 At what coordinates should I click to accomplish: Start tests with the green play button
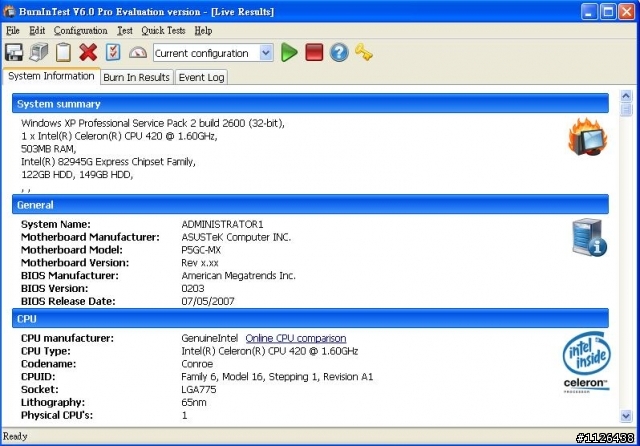pos(289,53)
